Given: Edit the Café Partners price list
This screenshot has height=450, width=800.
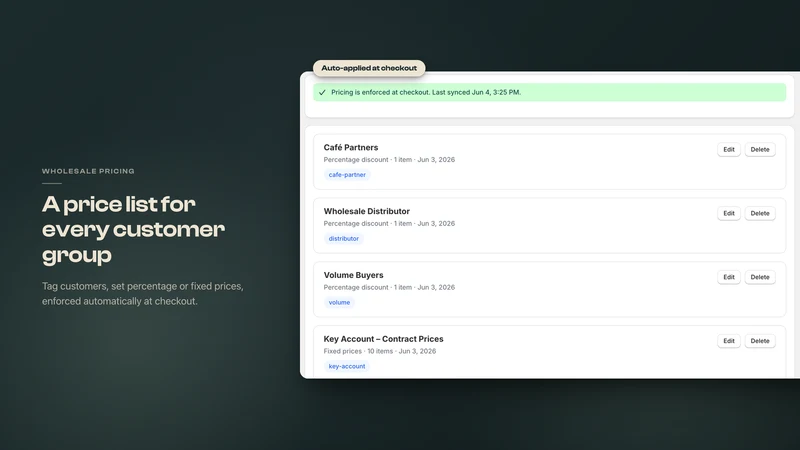Looking at the screenshot, I should [729, 149].
